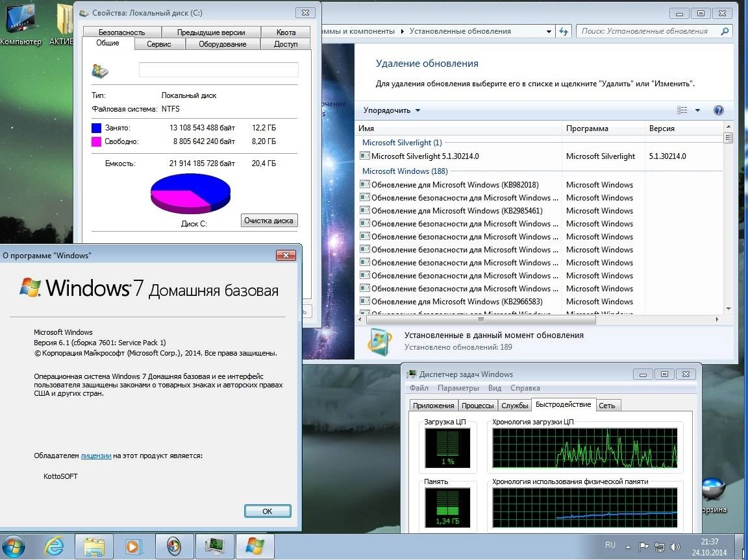The height and width of the screenshot is (560, 748).
Task: Open Справка menu in Task Manager
Action: [x=525, y=388]
